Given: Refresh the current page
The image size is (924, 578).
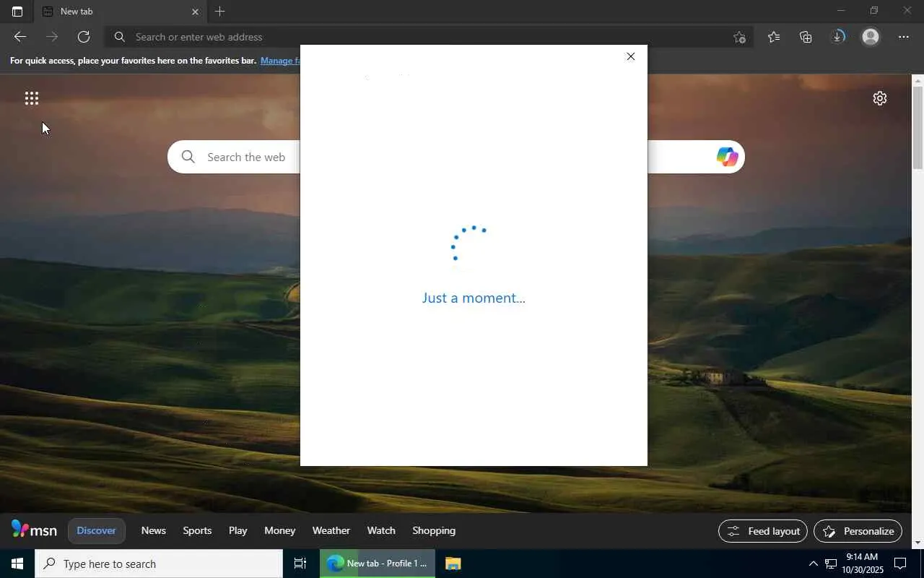Looking at the screenshot, I should coord(84,37).
